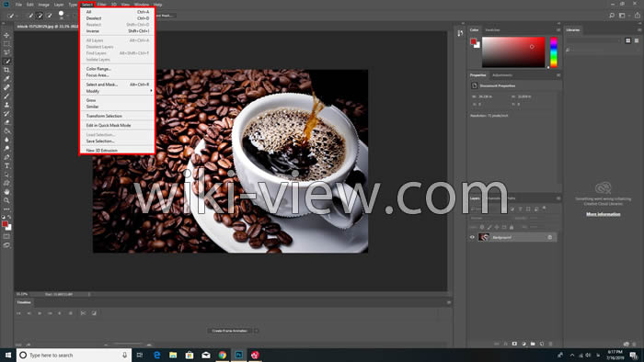
Task: Switch to the Swatches tab
Action: tap(492, 30)
